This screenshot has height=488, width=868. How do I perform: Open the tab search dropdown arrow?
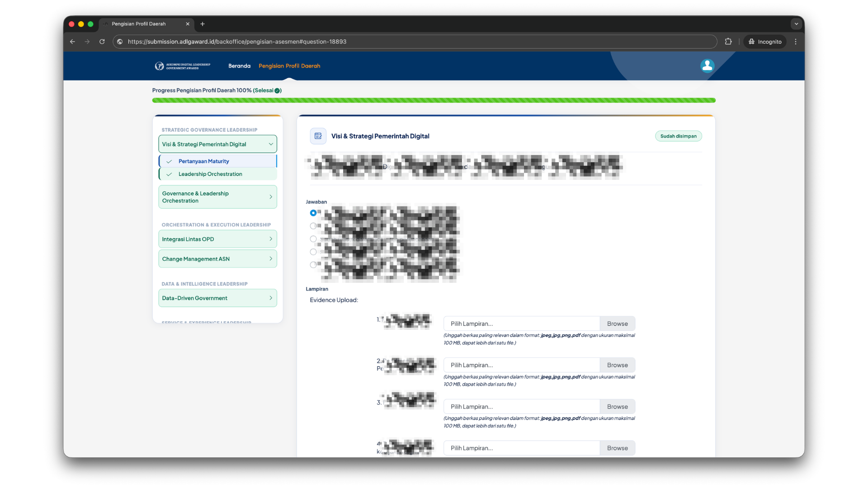pyautogui.click(x=796, y=24)
